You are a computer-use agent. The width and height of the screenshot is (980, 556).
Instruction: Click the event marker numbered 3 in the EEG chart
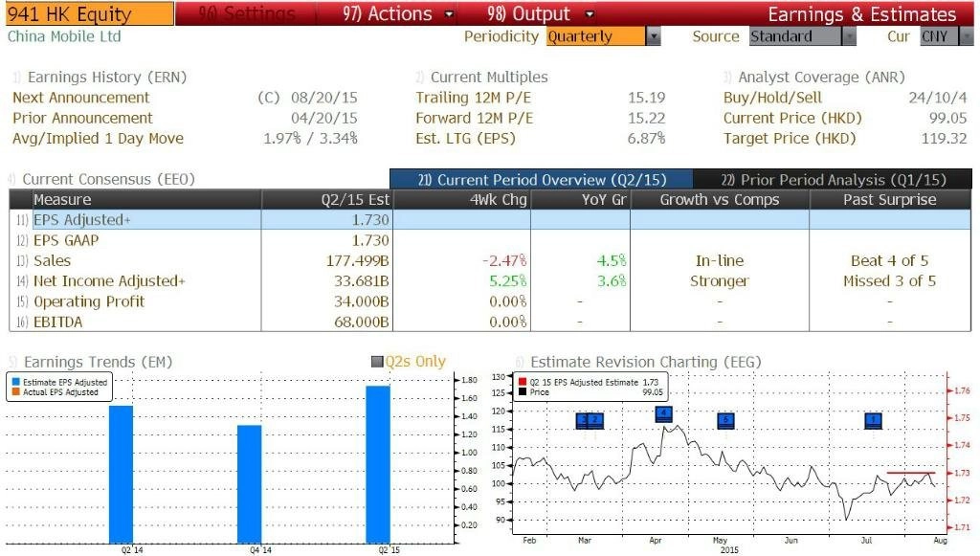(x=583, y=420)
